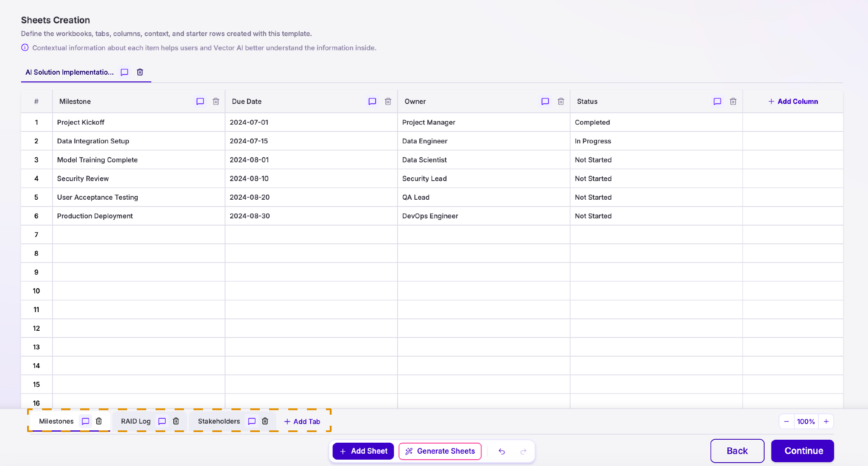Open context comment for Milestone column

click(200, 101)
